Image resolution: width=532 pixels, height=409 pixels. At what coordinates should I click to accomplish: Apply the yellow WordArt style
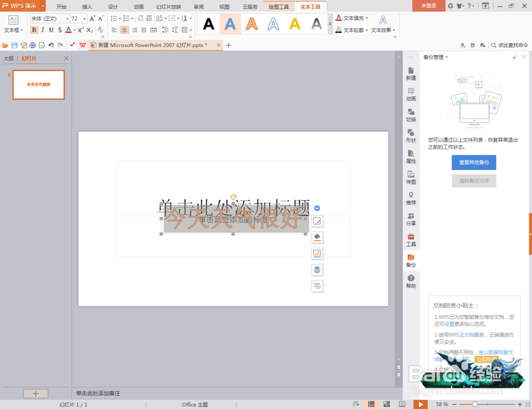[x=295, y=24]
